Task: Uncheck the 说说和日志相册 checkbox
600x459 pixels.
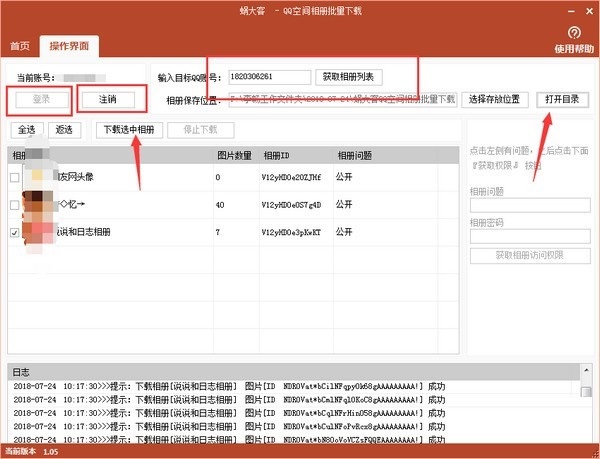Action: (x=15, y=232)
